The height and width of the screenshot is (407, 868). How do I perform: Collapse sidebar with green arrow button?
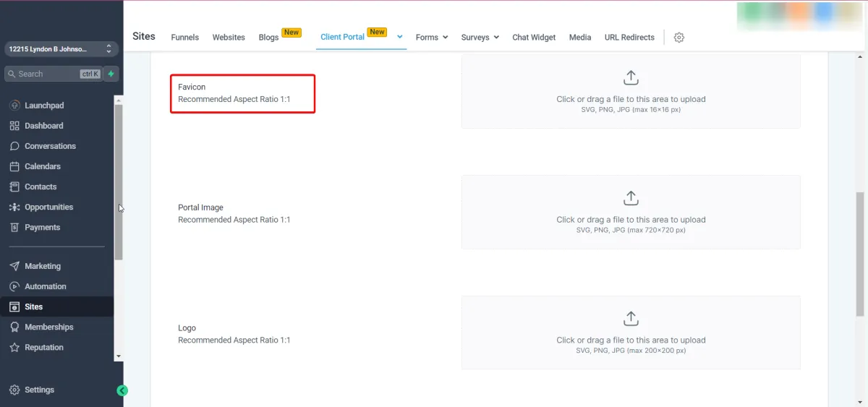(122, 390)
